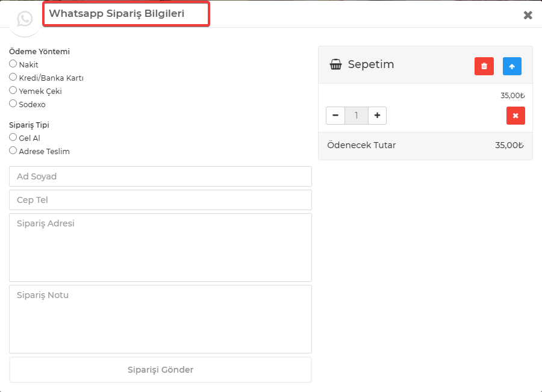The width and height of the screenshot is (542, 392).
Task: Decrease quantity with the minus button
Action: click(x=335, y=116)
